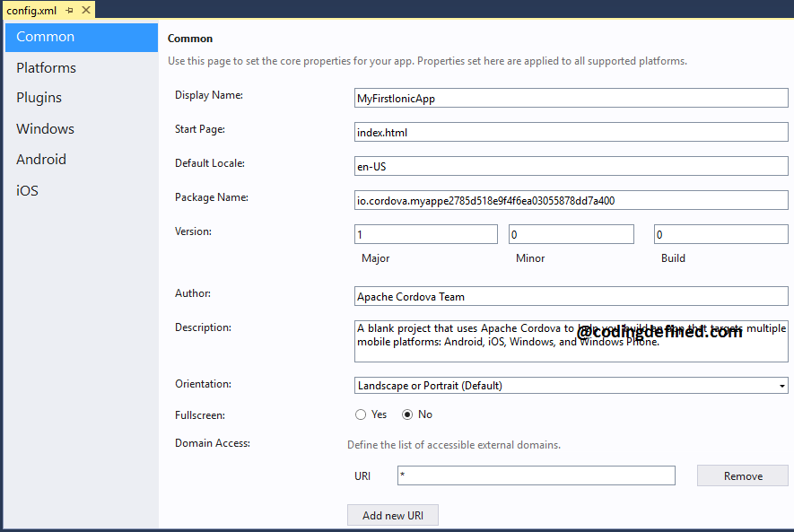Click the Major version field
Viewport: 794px width, 532px height.
tap(425, 233)
